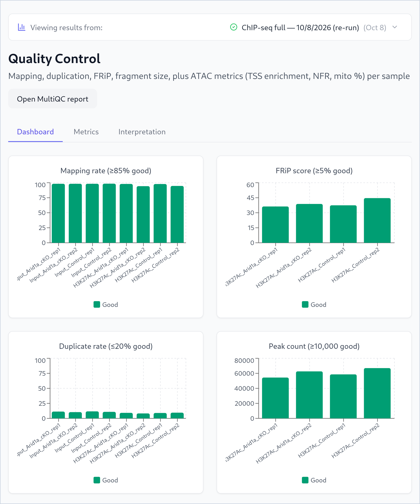Click Good legend swatch in FRiP score chart
This screenshot has height=504, width=420.
[x=305, y=304]
